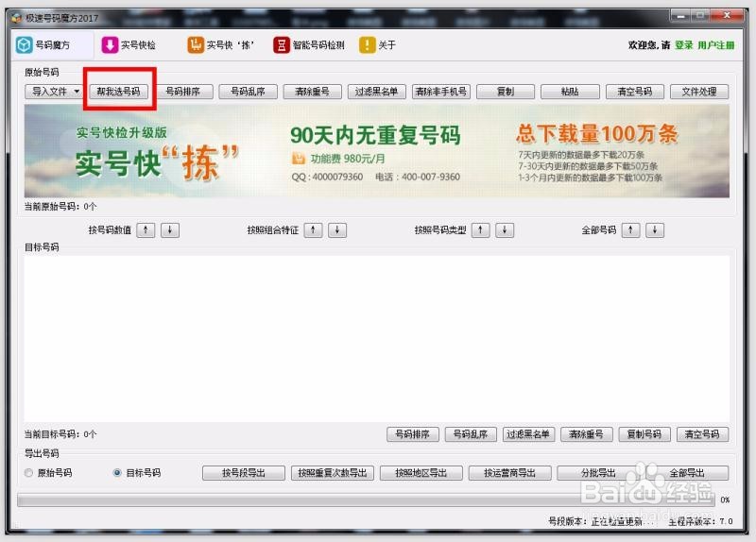This screenshot has width=756, height=542.
Task: Click the 清除非手机号 button
Action: 441,91
